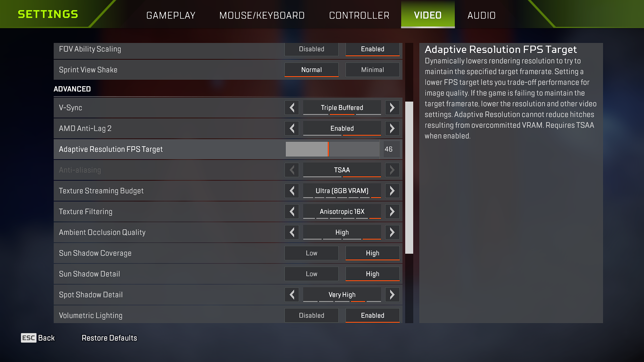Screen dimensions: 644x362
Task: Click AMD Anti-Lag 2 left arrow
Action: (292, 128)
